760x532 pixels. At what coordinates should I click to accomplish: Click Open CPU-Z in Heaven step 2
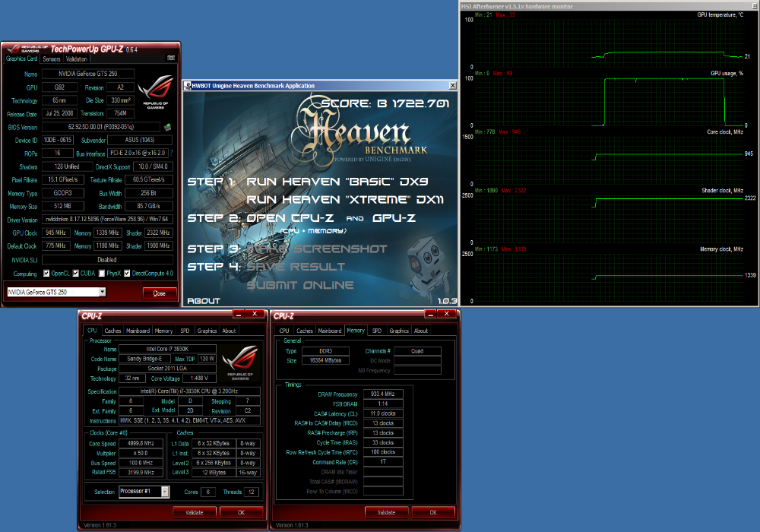(290, 218)
